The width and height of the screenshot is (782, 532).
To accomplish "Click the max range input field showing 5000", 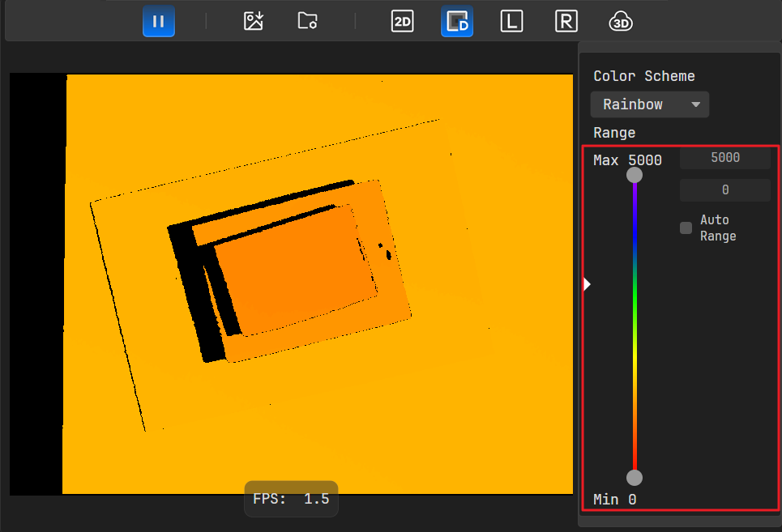I will tap(724, 158).
